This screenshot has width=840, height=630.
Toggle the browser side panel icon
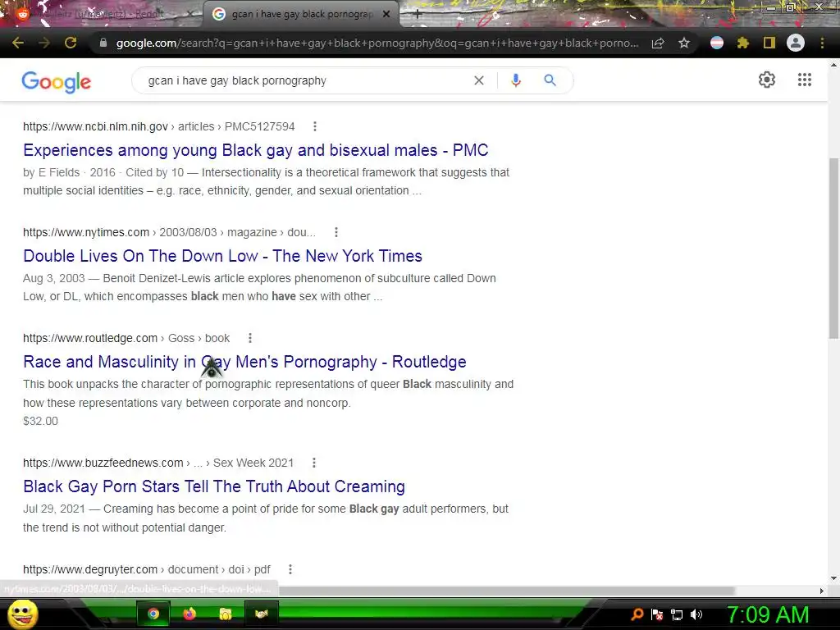(x=769, y=43)
